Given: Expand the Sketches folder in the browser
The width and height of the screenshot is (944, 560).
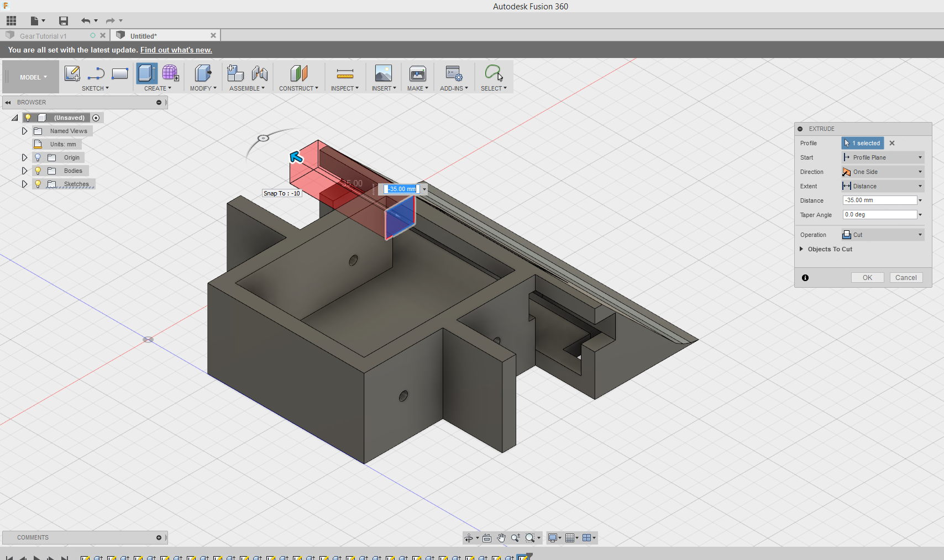Looking at the screenshot, I should (24, 184).
